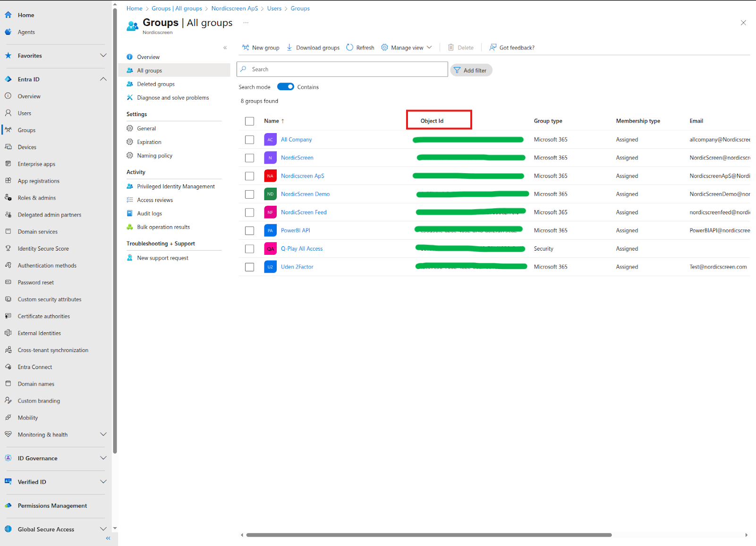Image resolution: width=756 pixels, height=546 pixels.
Task: Open Authentication methods icon
Action: pyautogui.click(x=8, y=266)
